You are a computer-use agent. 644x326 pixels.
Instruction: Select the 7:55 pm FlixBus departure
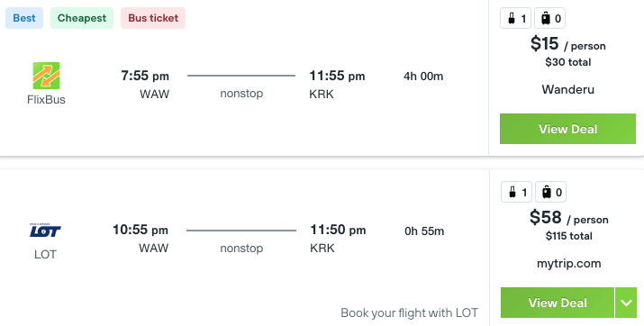pyautogui.click(x=145, y=76)
